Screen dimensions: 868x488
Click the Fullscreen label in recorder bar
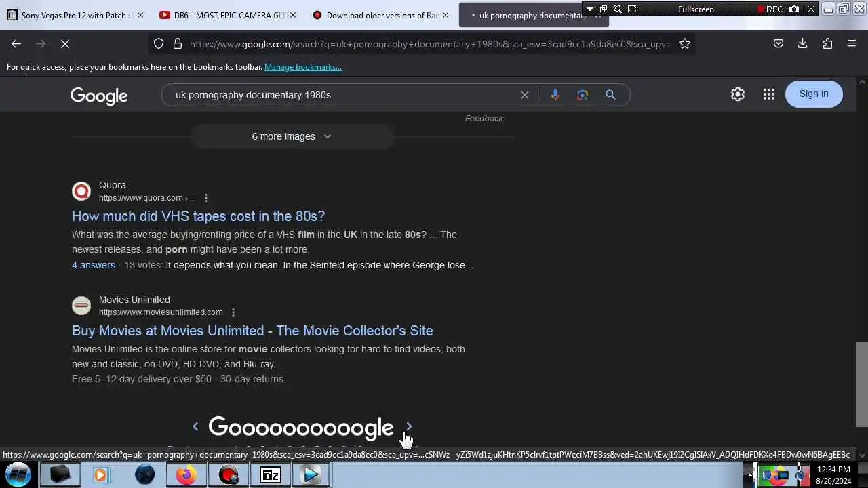pos(696,9)
